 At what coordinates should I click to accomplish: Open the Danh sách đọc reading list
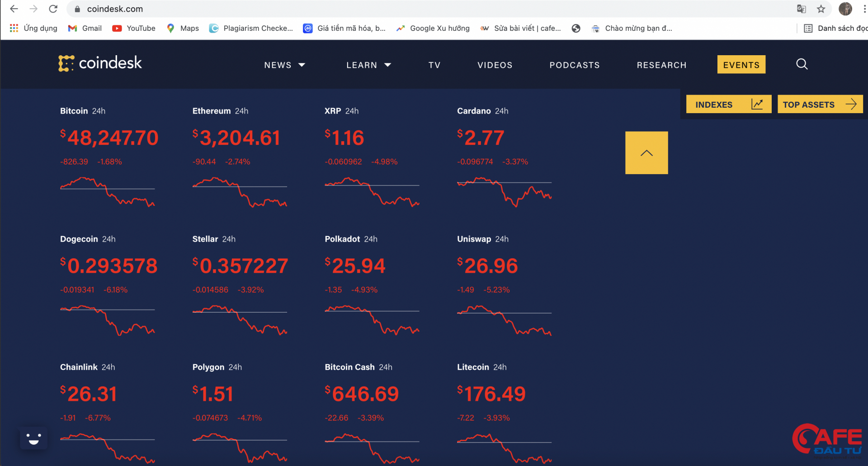tap(835, 28)
